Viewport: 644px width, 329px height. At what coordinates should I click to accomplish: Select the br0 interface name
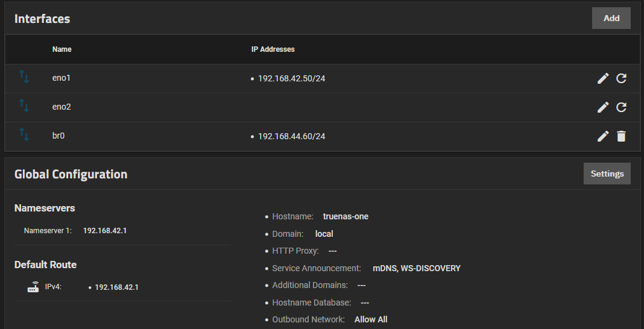pyautogui.click(x=58, y=136)
